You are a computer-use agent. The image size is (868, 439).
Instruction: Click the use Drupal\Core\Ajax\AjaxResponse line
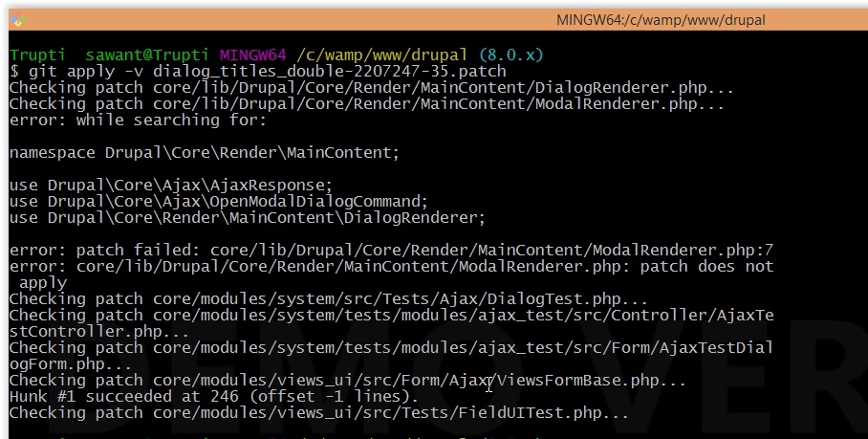pos(170,186)
